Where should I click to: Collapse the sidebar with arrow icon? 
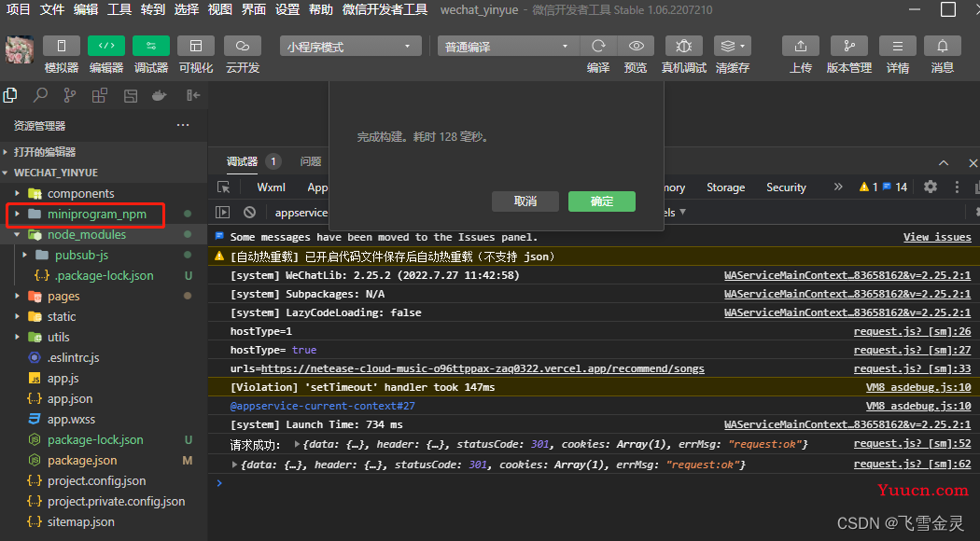point(193,95)
